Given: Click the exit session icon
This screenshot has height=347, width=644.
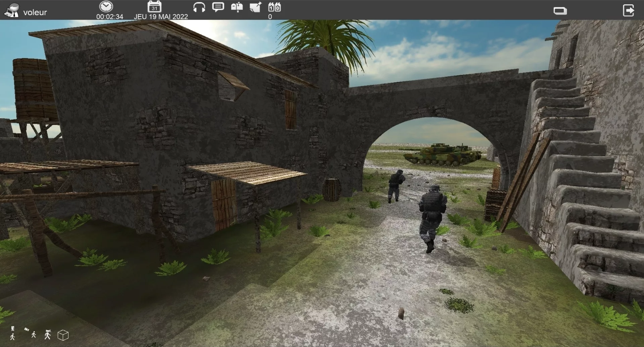Looking at the screenshot, I should (629, 10).
